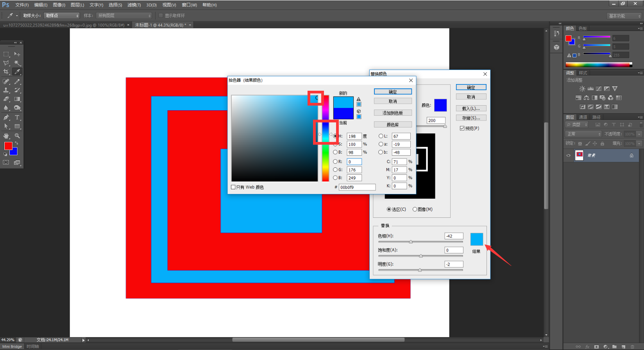Open the 不透明度 opacity dropdown arrow
This screenshot has width=644, height=350.
coord(639,134)
